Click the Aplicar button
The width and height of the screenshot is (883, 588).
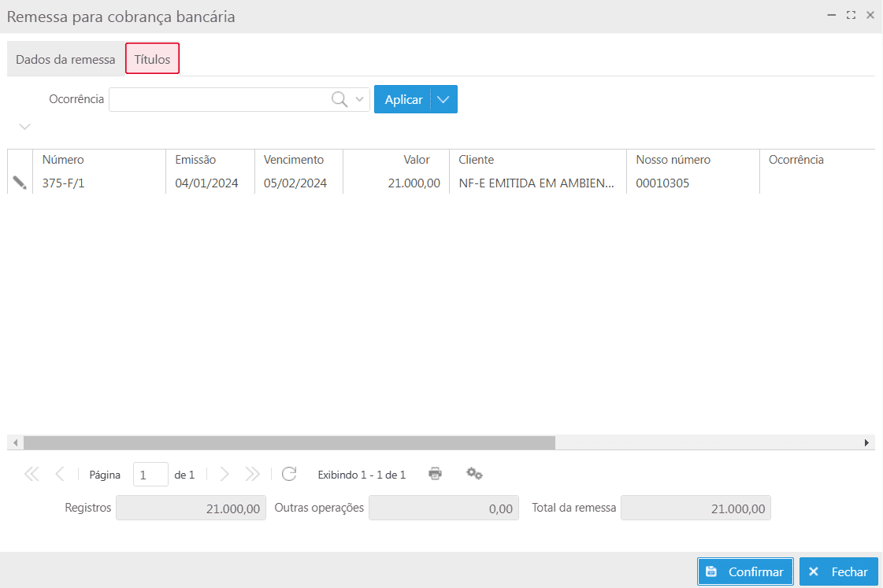(403, 99)
